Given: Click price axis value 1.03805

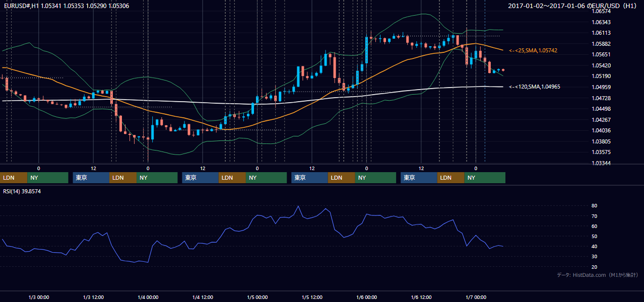Looking at the screenshot, I should (601, 141).
